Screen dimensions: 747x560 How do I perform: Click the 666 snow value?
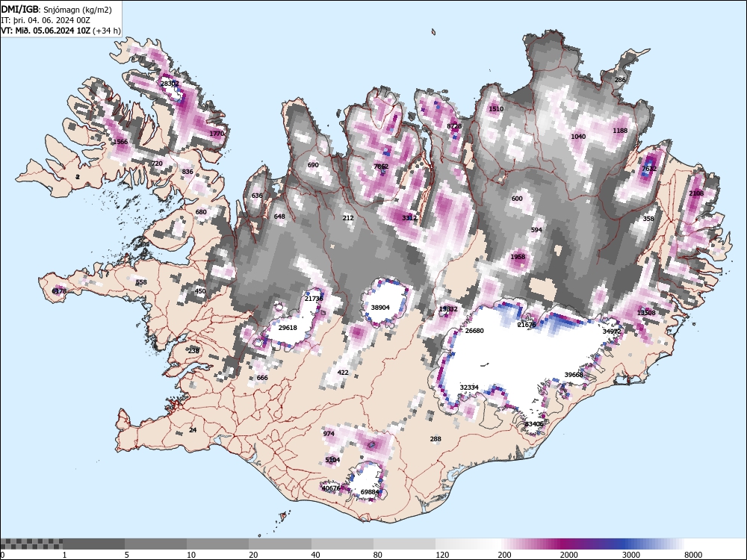tap(262, 378)
